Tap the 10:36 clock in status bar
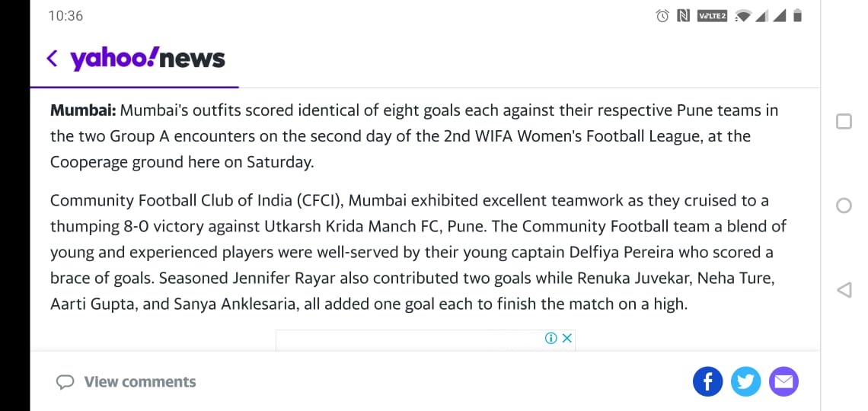 [65, 16]
